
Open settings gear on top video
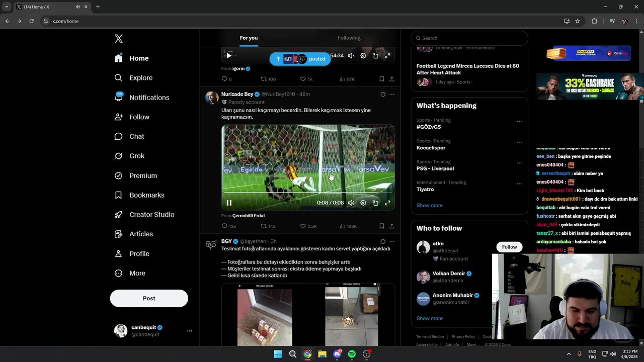[x=363, y=56]
